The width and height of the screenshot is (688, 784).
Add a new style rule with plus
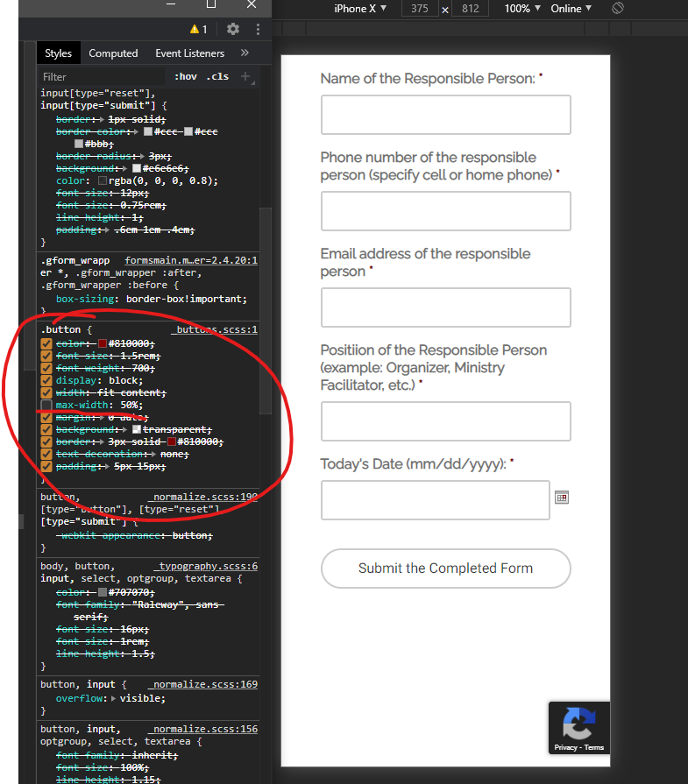246,77
